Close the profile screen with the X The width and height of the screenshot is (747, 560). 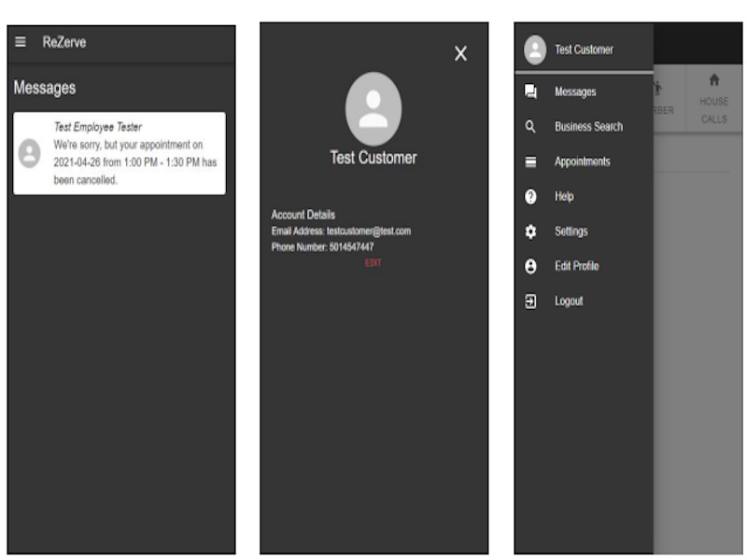tap(460, 54)
